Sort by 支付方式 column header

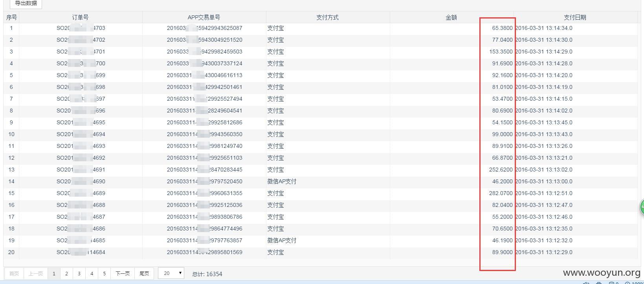tap(328, 17)
